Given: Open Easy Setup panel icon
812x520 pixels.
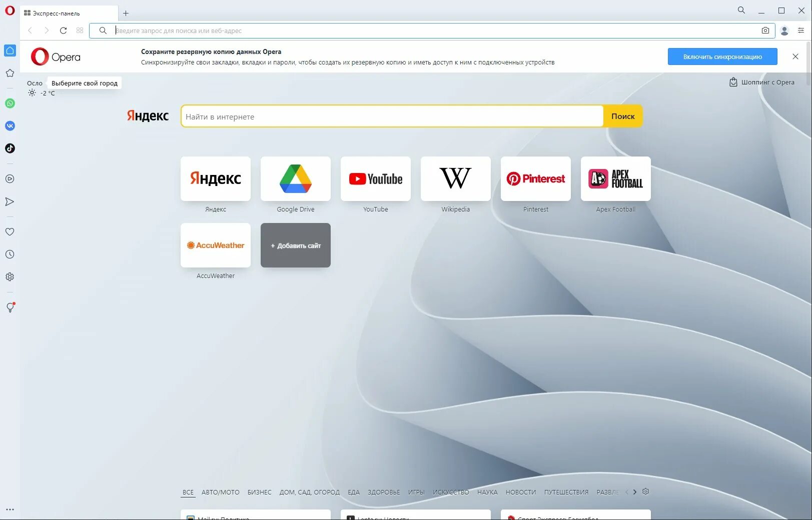Looking at the screenshot, I should 801,30.
